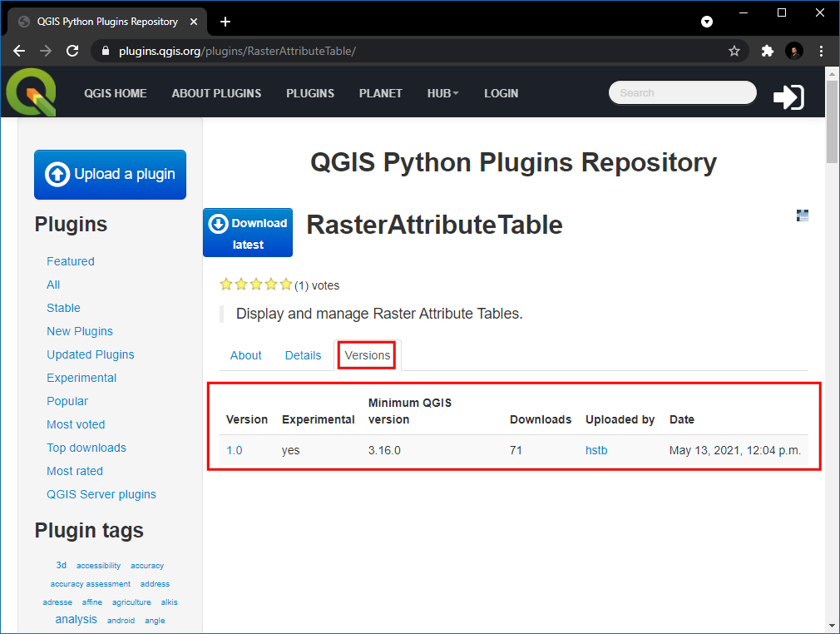Reload the current page
This screenshot has width=840, height=634.
tap(72, 51)
